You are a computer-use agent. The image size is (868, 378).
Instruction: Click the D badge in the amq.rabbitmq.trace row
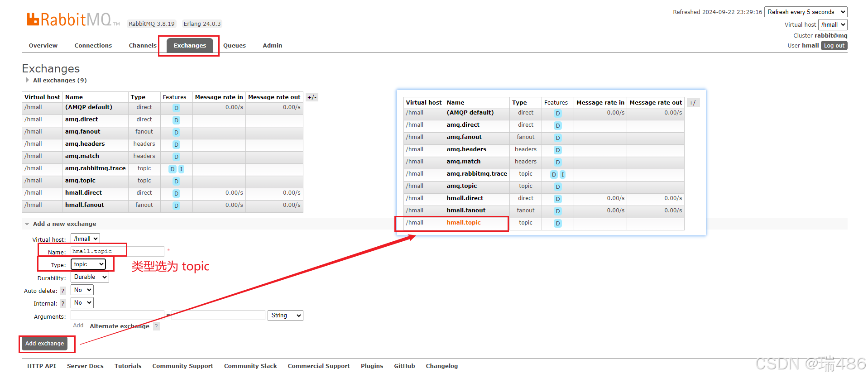click(172, 169)
